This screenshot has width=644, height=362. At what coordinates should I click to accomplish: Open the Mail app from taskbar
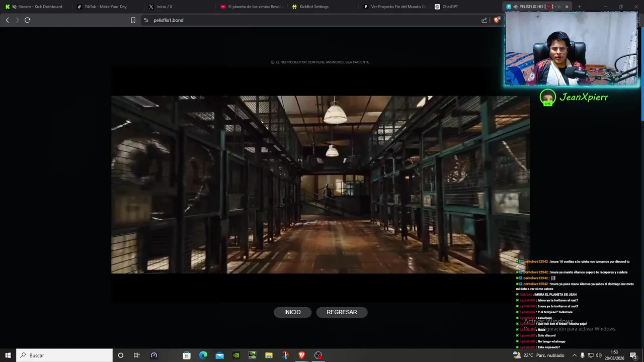click(x=220, y=355)
